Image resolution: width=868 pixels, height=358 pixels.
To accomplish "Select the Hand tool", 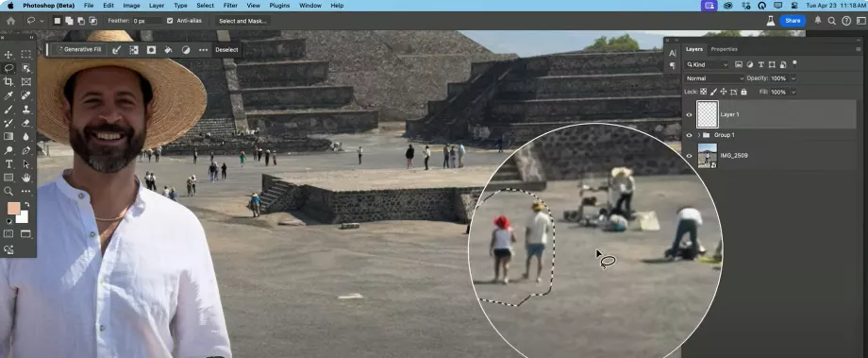I will (x=26, y=178).
